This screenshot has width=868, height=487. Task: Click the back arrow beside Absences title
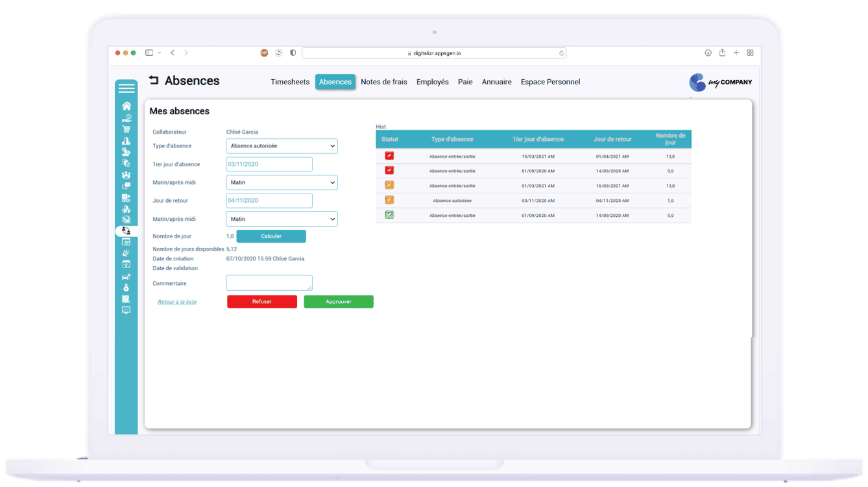click(x=154, y=81)
